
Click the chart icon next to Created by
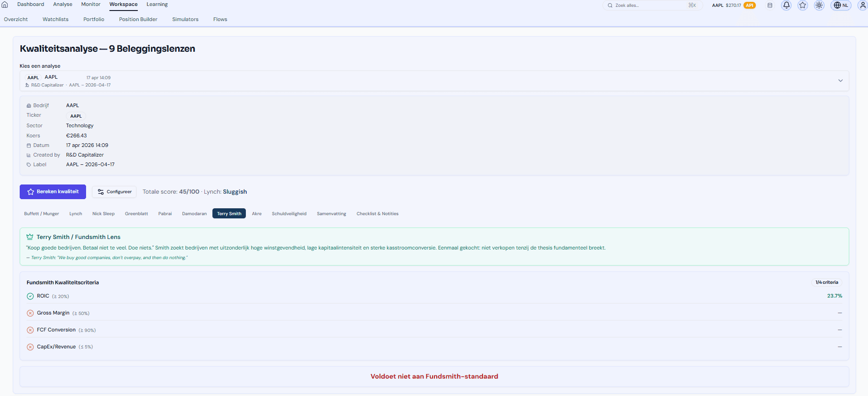pos(29,155)
